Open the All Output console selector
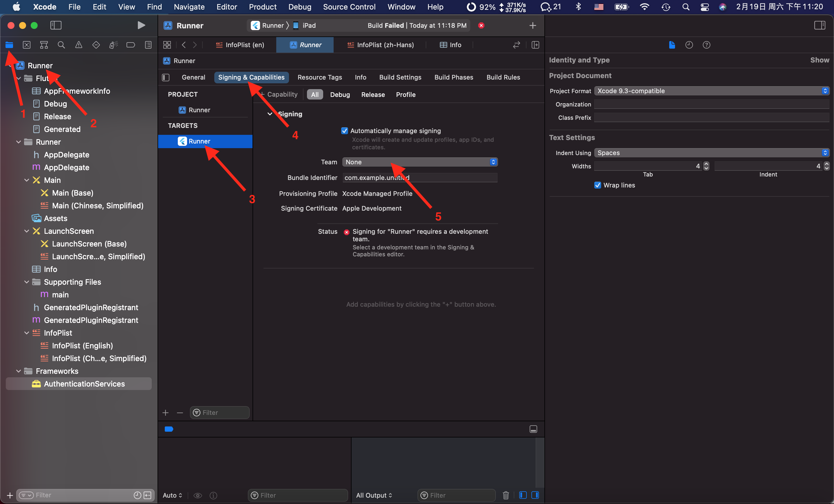 [x=374, y=495]
